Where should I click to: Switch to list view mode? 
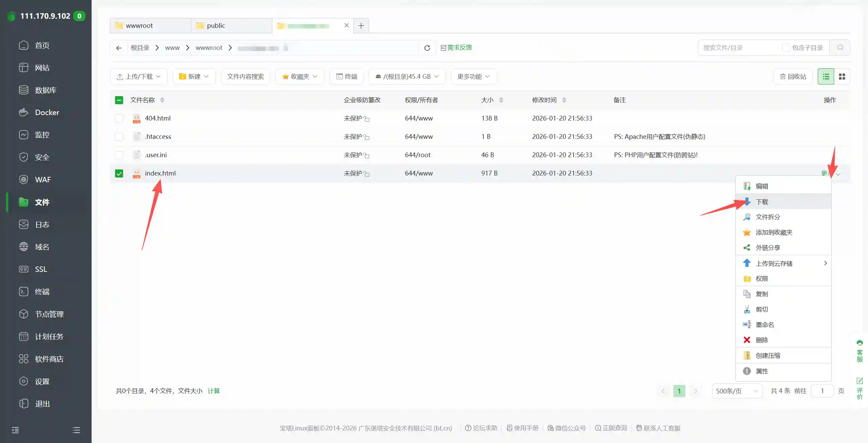click(x=826, y=76)
